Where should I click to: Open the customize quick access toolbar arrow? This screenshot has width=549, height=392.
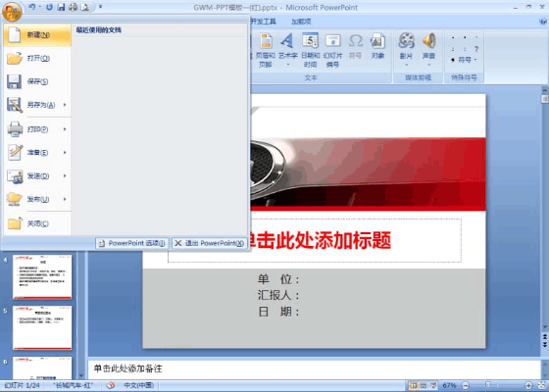[100, 7]
